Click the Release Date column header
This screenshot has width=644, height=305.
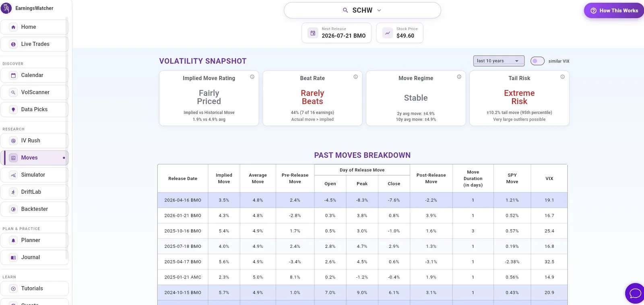(183, 178)
